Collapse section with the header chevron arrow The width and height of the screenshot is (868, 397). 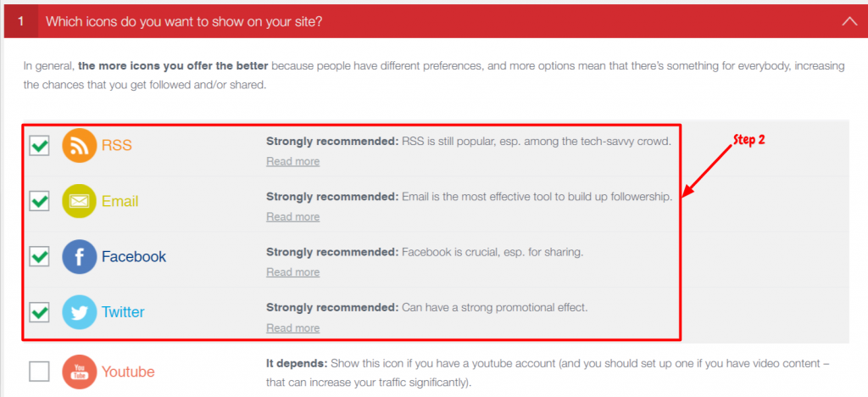click(849, 21)
